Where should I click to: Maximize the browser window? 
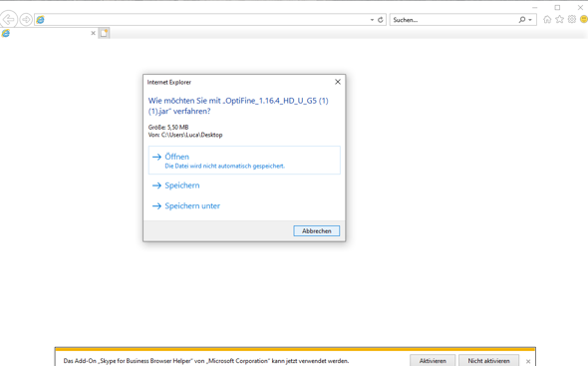(557, 8)
